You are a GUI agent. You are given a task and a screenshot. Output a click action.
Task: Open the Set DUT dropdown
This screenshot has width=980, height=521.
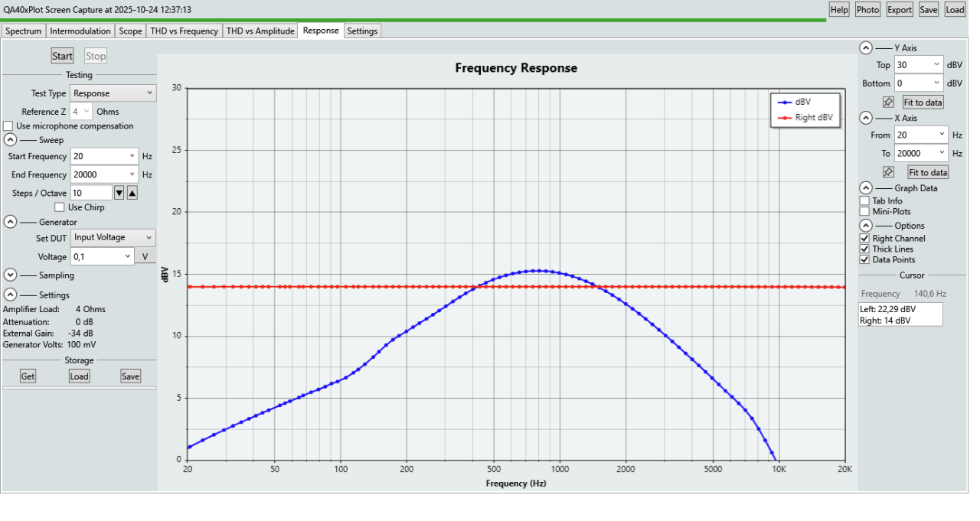pos(113,238)
